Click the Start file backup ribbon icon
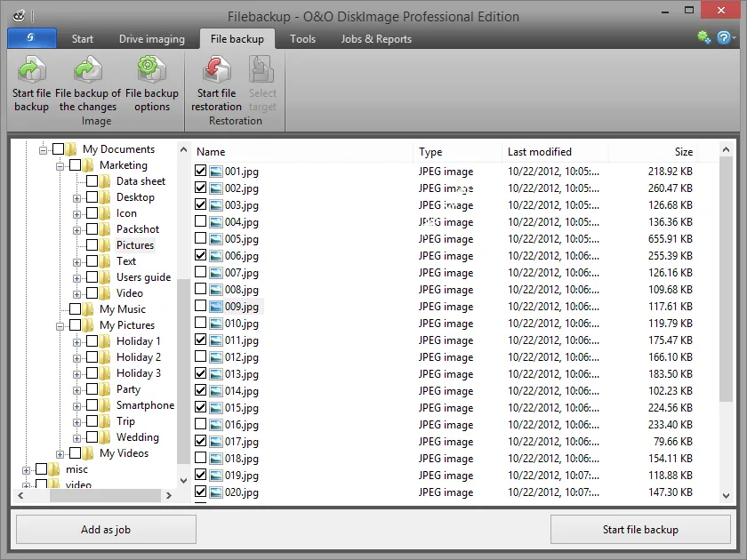Screen dimensions: 747x560 [x=31, y=69]
